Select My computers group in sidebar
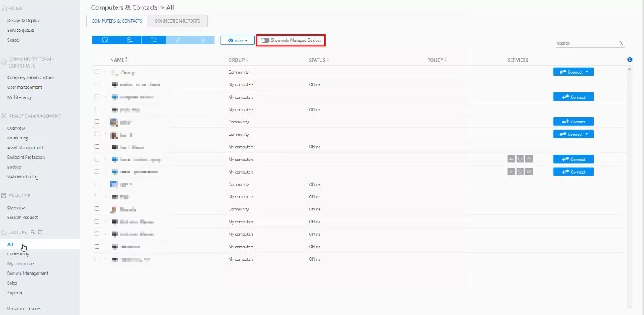This screenshot has width=644, height=315. tap(21, 263)
